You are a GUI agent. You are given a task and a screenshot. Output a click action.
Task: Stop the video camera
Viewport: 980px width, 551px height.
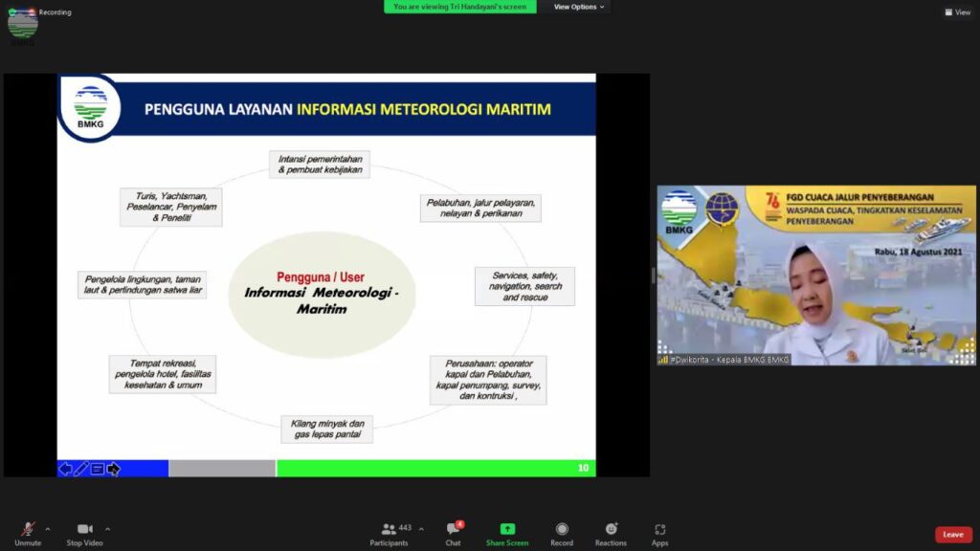[86, 529]
